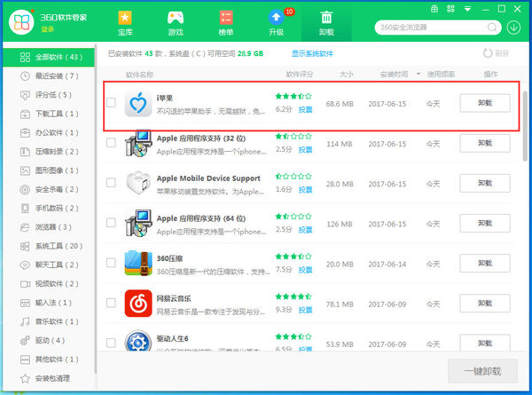Image resolution: width=532 pixels, height=395 pixels.
Task: Open 视频软件 (2) category
Action: [49, 284]
